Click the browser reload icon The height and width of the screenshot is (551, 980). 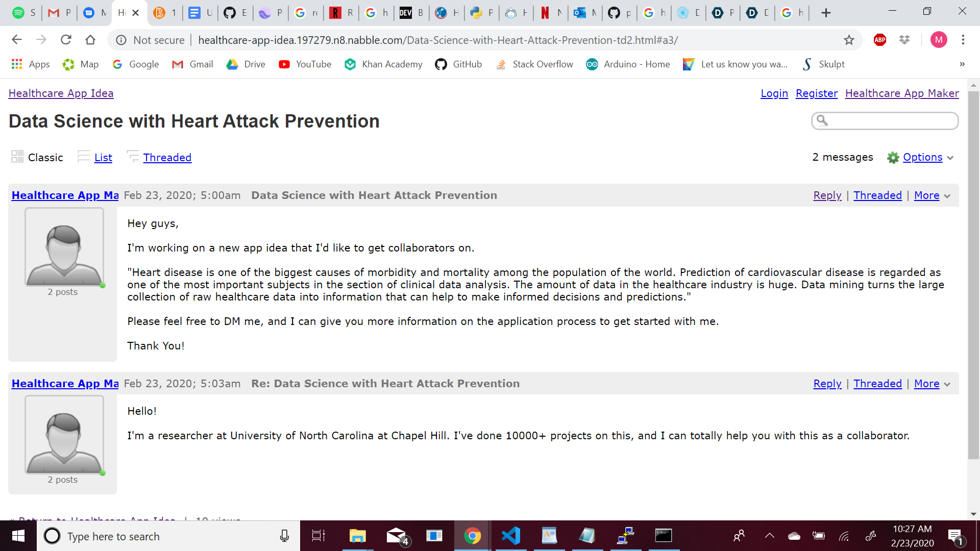click(x=66, y=40)
